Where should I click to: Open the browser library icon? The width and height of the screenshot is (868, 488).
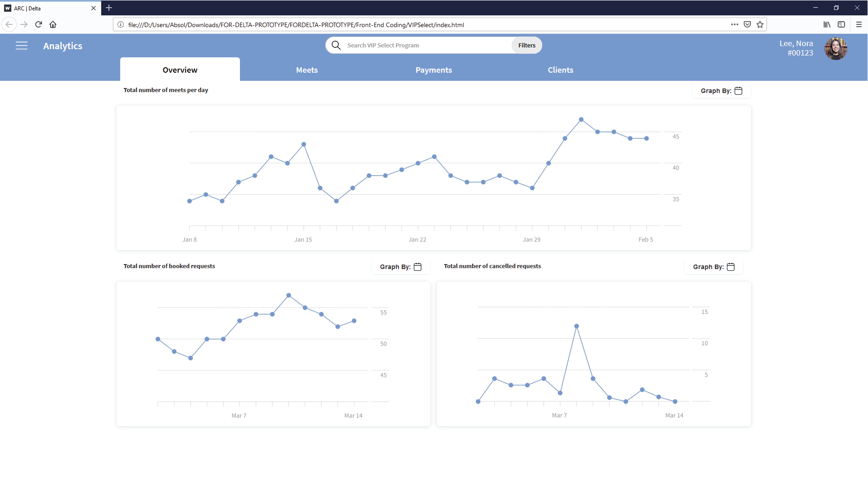pyautogui.click(x=826, y=24)
